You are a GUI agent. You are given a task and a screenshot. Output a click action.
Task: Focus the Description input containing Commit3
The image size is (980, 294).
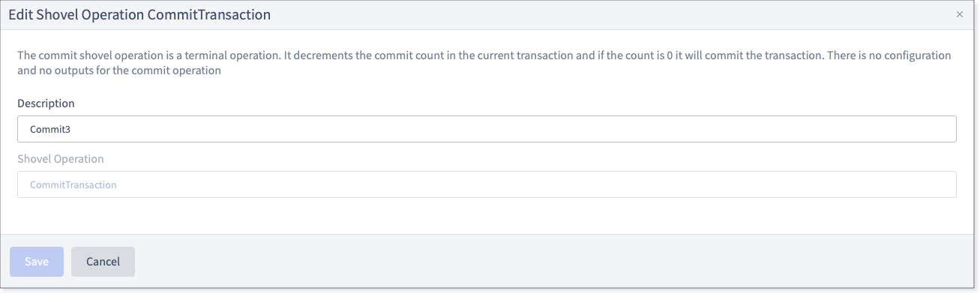click(487, 129)
